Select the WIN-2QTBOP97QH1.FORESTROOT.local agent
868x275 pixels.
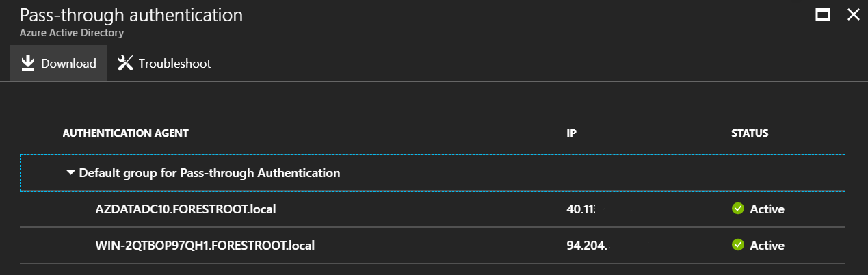pyautogui.click(x=205, y=244)
